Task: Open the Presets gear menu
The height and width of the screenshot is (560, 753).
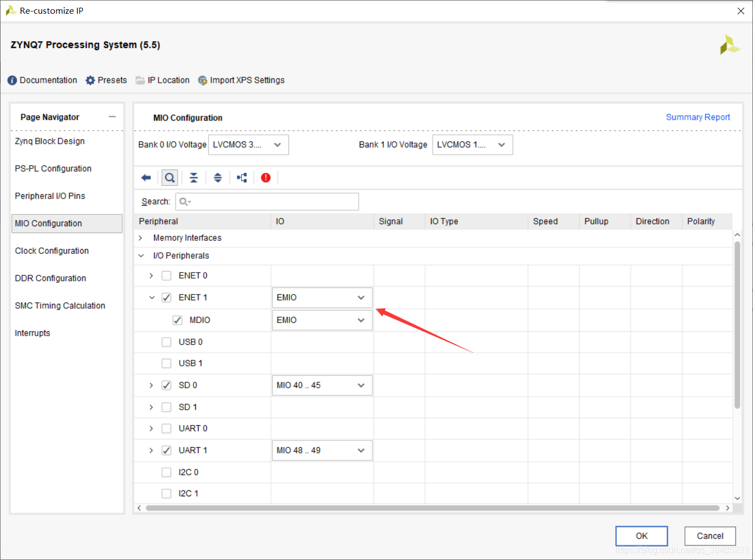Action: (106, 80)
